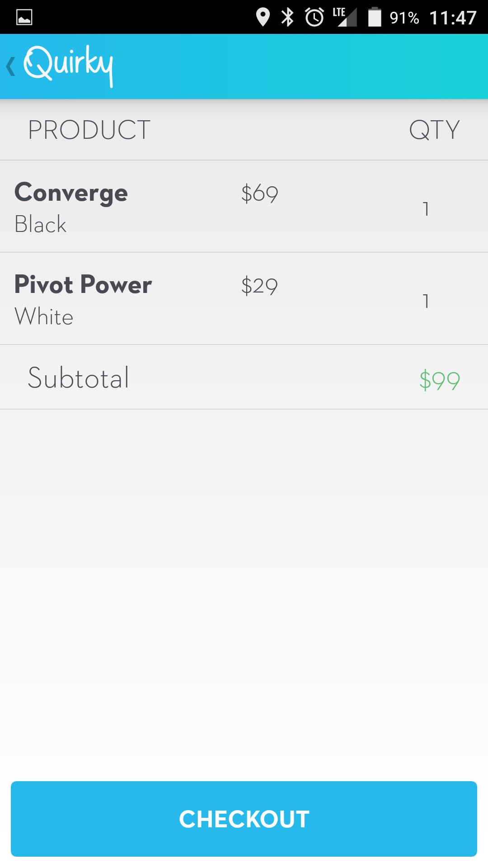Tap the Pivot Power quantity value
The image size is (488, 868).
click(426, 301)
